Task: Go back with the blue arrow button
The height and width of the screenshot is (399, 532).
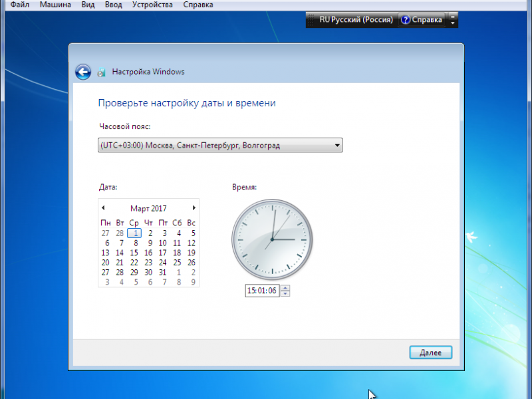Action: (x=83, y=72)
